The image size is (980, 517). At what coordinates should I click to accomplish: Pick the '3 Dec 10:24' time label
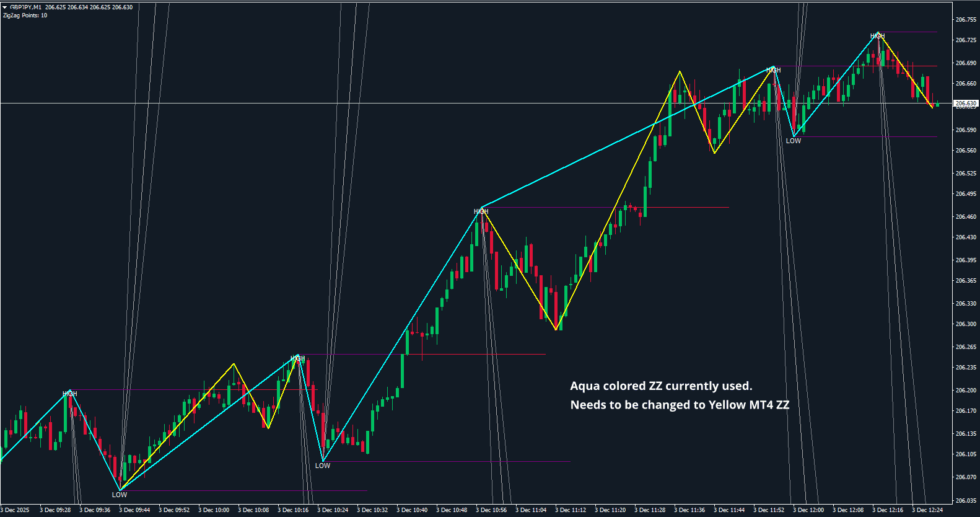[x=333, y=510]
